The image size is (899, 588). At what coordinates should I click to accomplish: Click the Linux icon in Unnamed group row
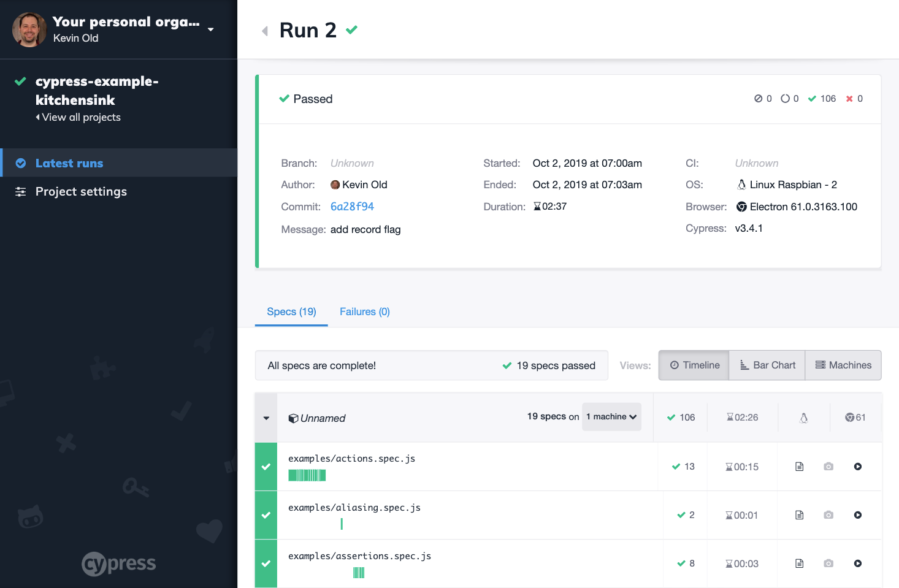click(803, 418)
